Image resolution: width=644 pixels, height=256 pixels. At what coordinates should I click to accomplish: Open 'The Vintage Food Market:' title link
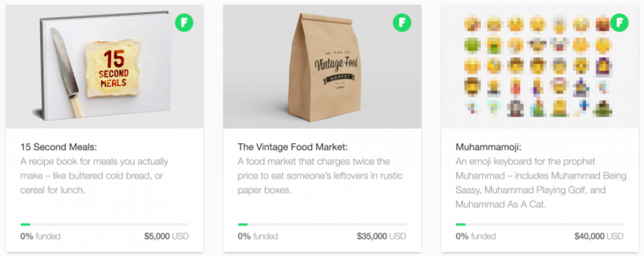[293, 147]
